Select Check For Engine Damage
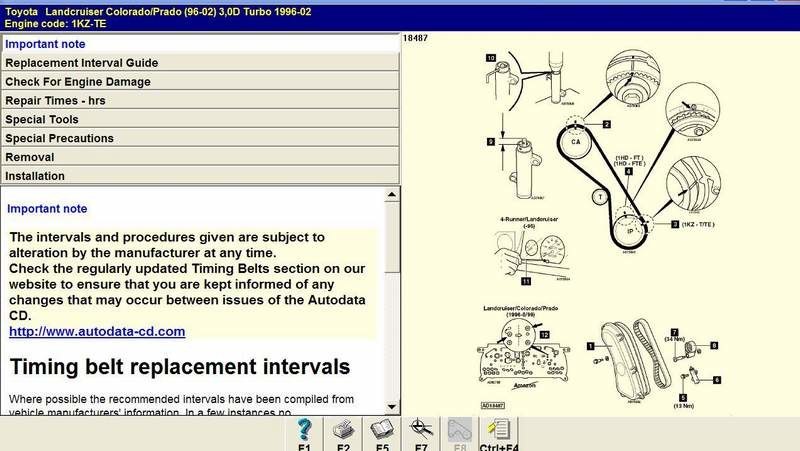Viewport: 800px width, 451px height. 200,82
